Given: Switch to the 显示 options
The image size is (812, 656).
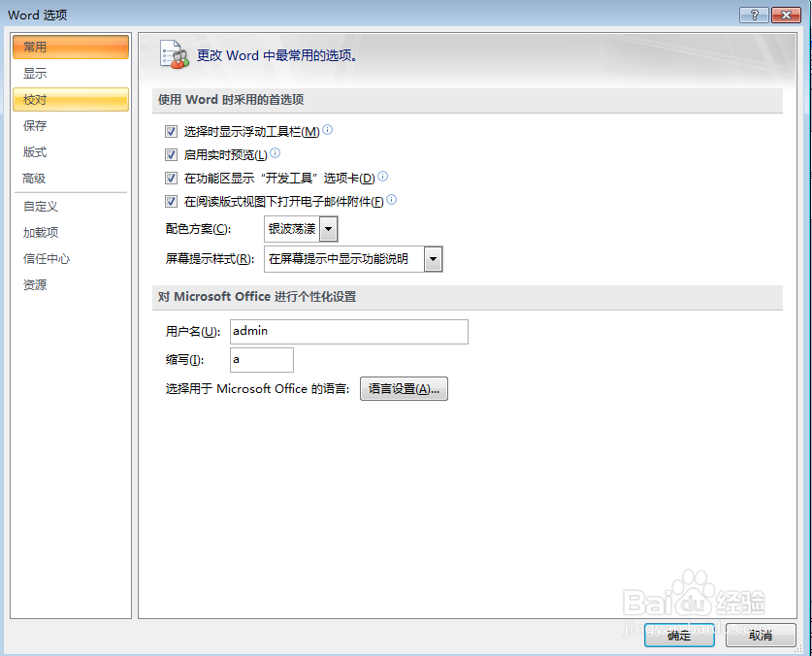Looking at the screenshot, I should tap(71, 74).
